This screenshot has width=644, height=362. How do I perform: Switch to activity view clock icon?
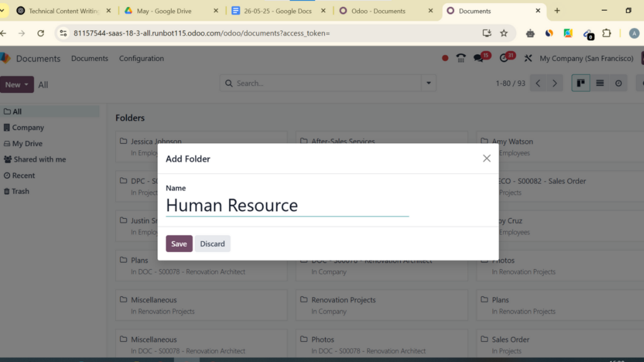point(619,84)
